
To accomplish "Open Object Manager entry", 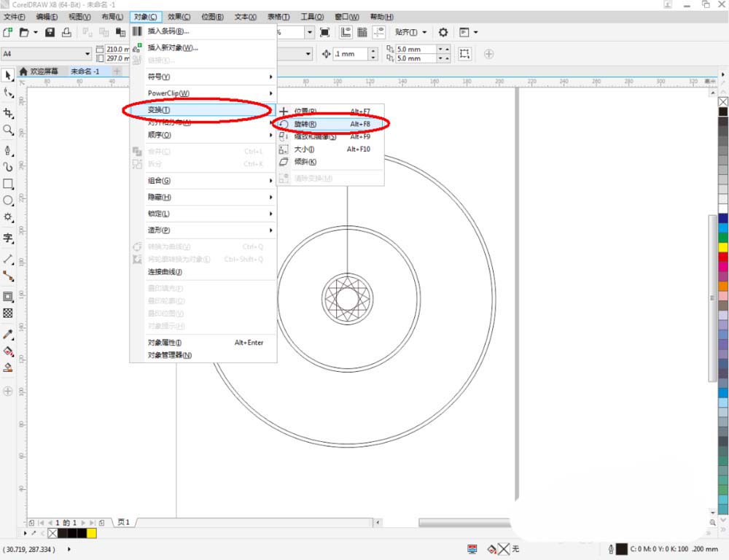I will (x=203, y=355).
